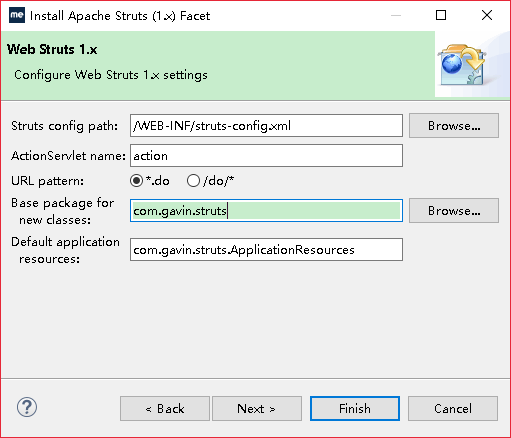511x438 pixels.
Task: Click the MyEclipse 'me' title bar icon
Action: click(17, 15)
